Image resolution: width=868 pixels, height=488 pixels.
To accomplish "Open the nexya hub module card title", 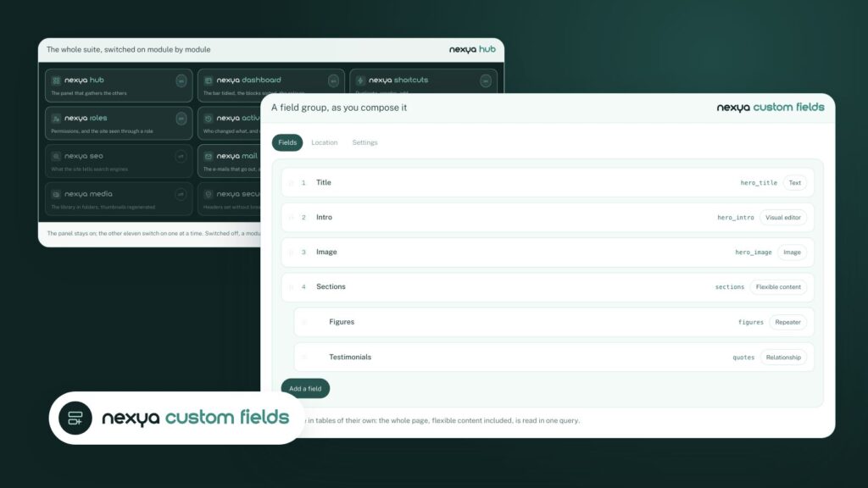I will [x=84, y=80].
